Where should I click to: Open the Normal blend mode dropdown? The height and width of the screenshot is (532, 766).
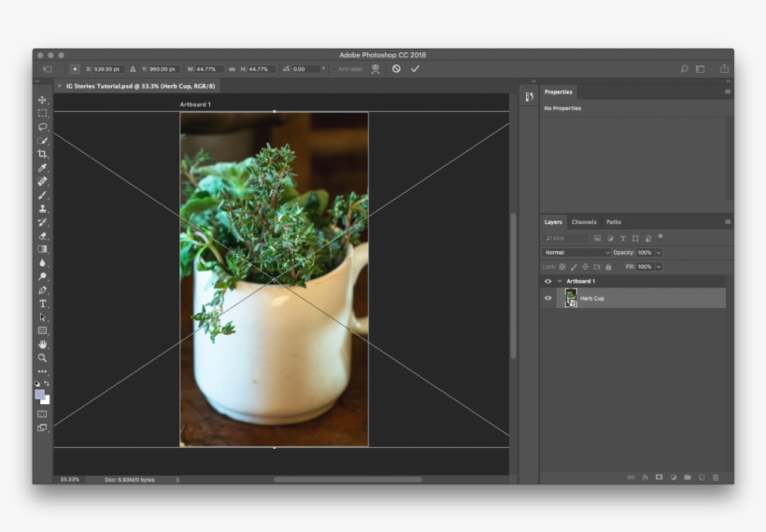[576, 252]
